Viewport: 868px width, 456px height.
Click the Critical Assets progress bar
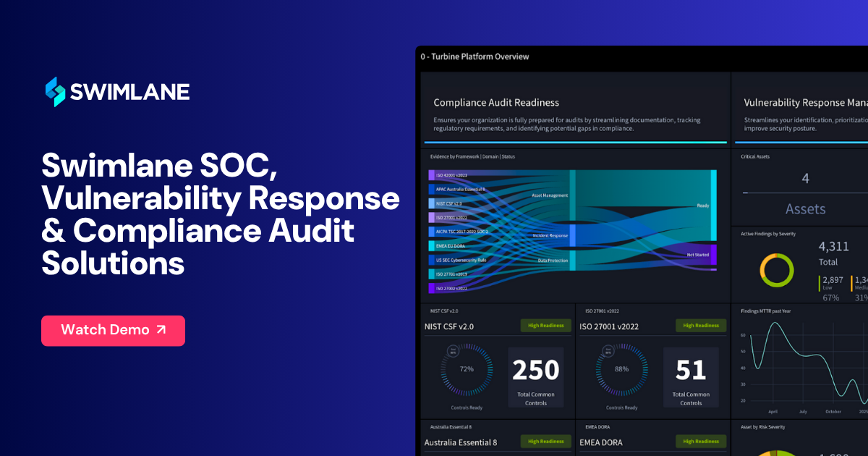tap(804, 193)
